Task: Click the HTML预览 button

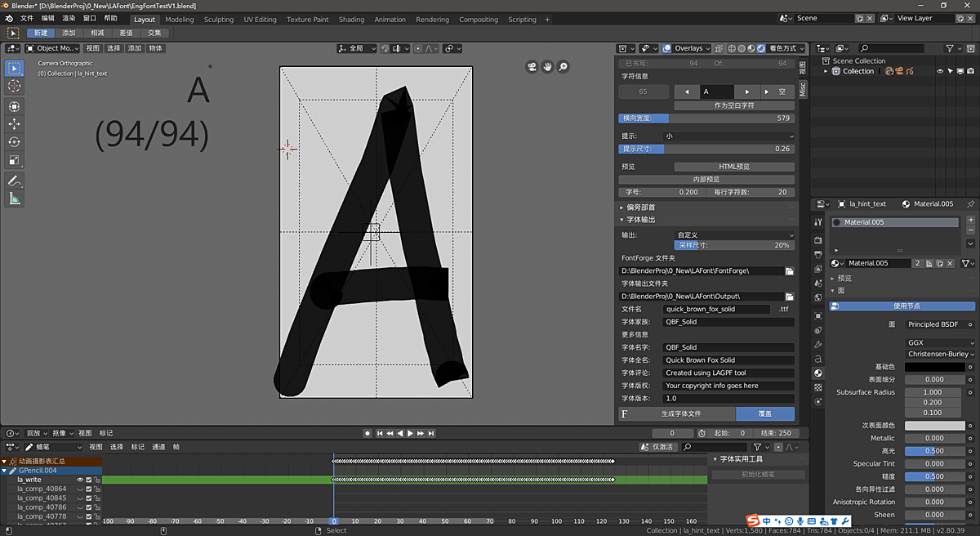Action: point(733,167)
